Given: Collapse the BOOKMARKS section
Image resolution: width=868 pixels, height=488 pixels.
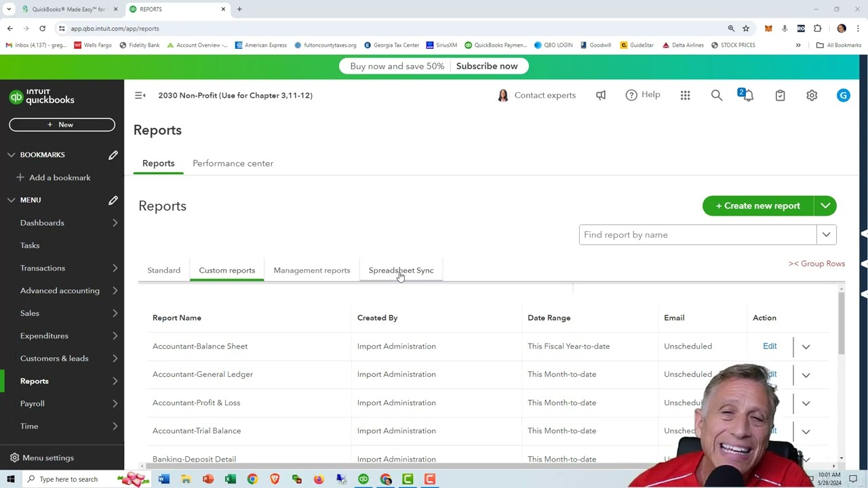Looking at the screenshot, I should (12, 155).
